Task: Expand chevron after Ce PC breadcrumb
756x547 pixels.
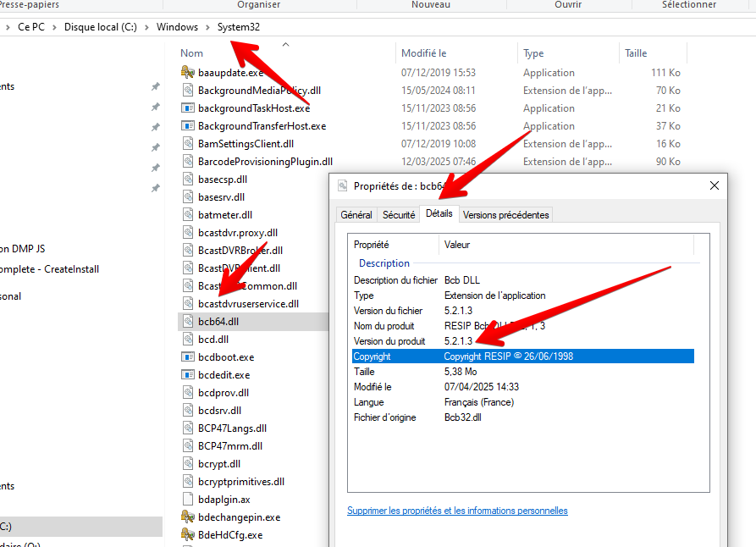Action: (54, 27)
